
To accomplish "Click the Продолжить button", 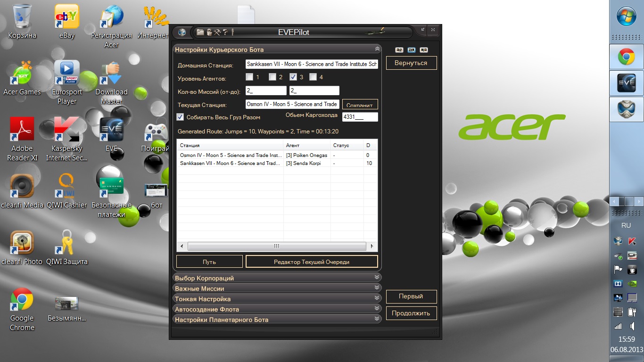I will click(x=411, y=313).
